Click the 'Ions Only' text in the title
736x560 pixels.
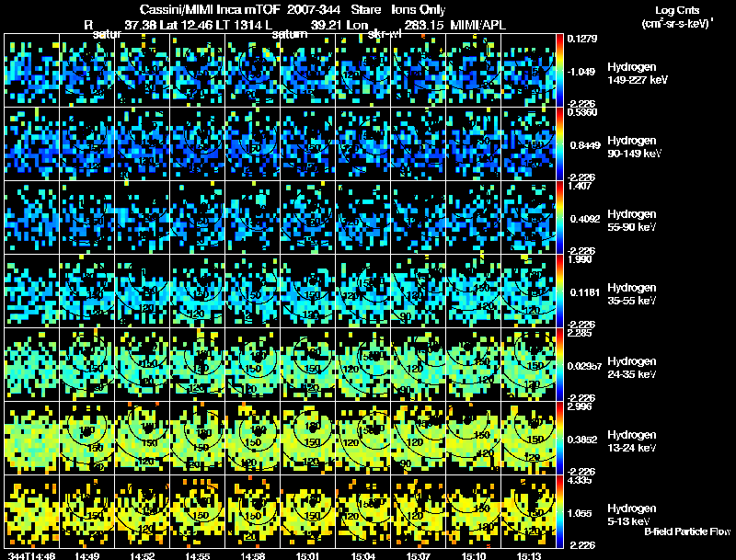(x=419, y=10)
